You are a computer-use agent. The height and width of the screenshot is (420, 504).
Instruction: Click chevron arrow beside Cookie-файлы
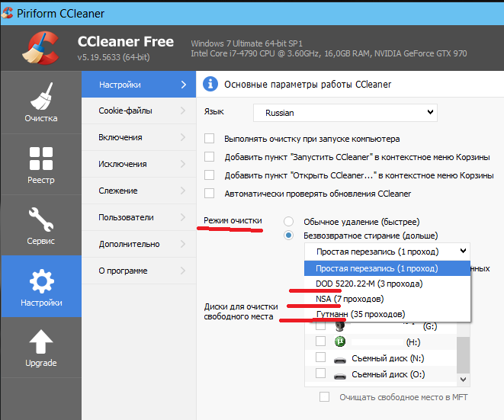pos(183,111)
